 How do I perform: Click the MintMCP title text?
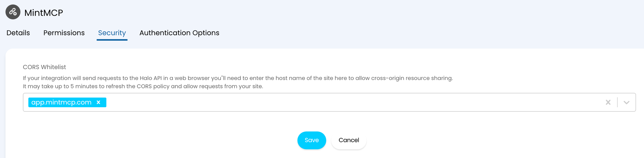pyautogui.click(x=44, y=13)
